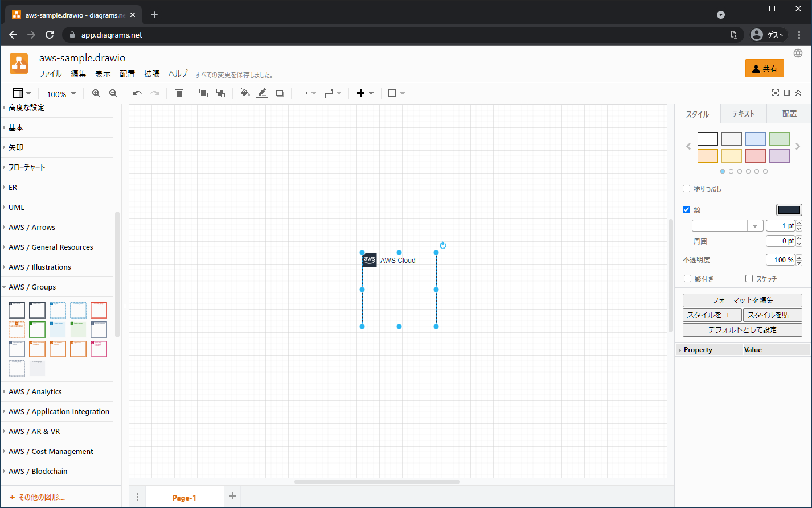This screenshot has height=508, width=812.
Task: Click the フォーマットを編集 button
Action: coord(742,300)
